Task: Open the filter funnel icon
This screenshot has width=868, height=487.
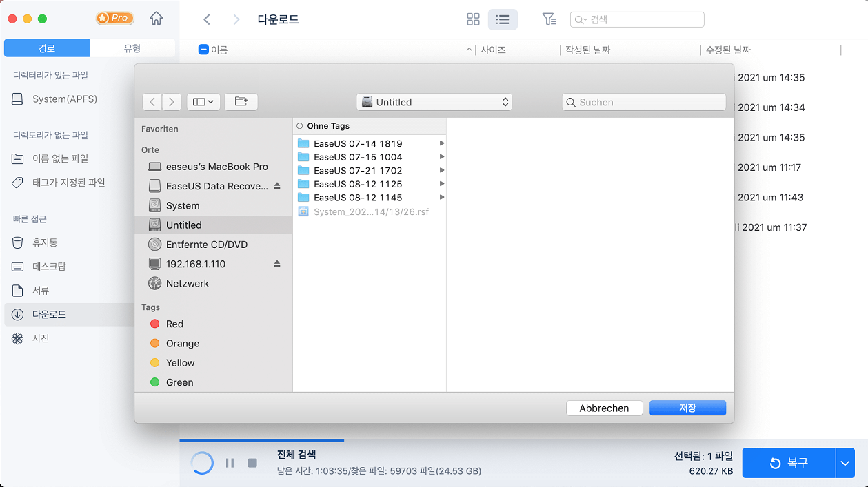Action: click(549, 19)
